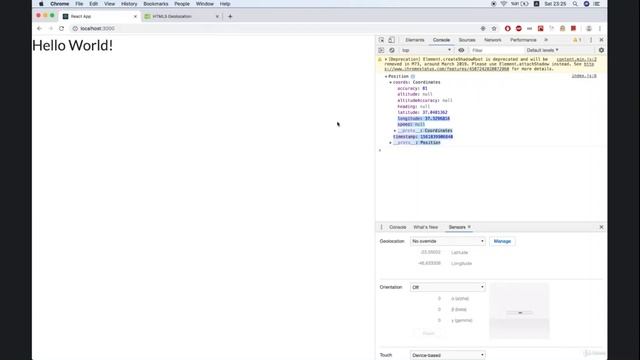Expand the __proto__: Position node

pos(391,143)
